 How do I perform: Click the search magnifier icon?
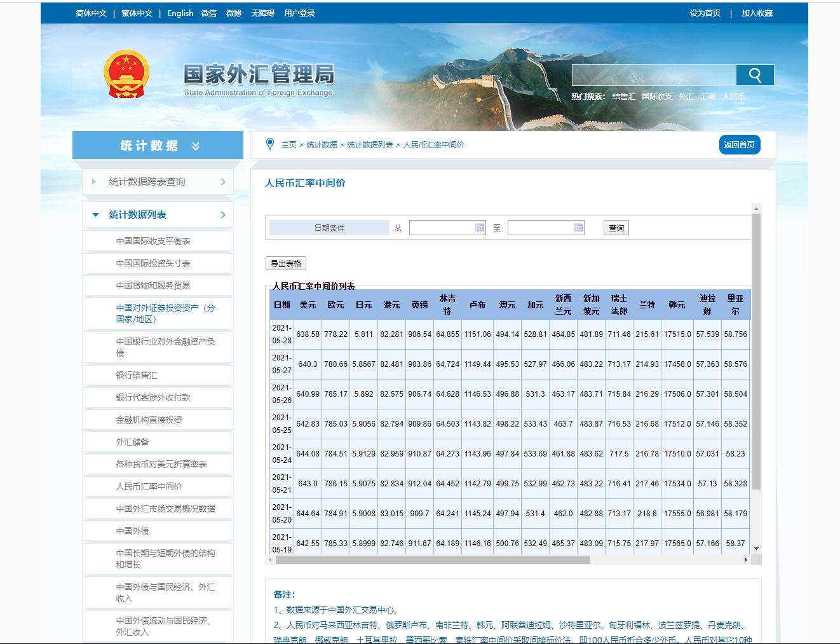(x=755, y=75)
